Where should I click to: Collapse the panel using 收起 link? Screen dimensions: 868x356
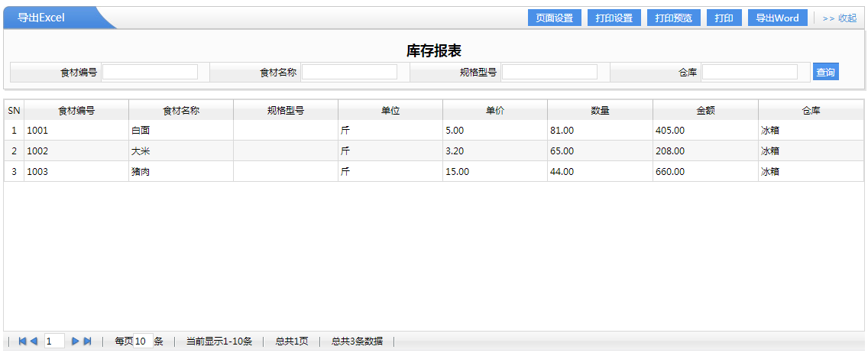[839, 18]
